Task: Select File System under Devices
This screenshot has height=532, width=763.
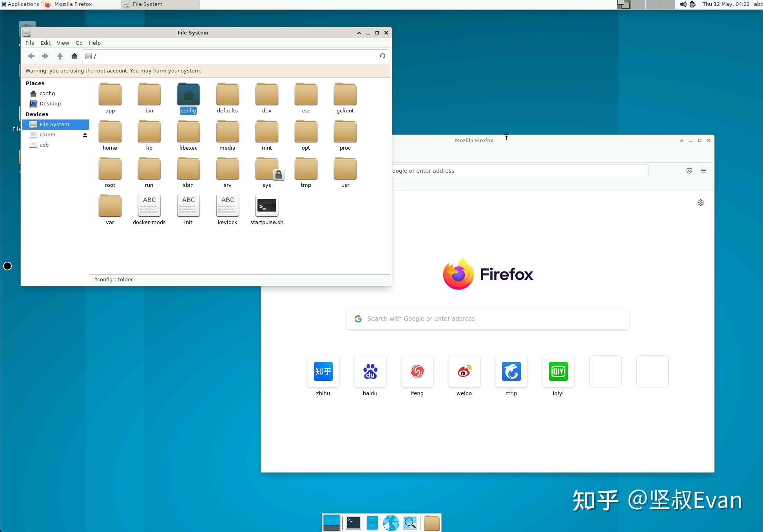Action: click(56, 124)
